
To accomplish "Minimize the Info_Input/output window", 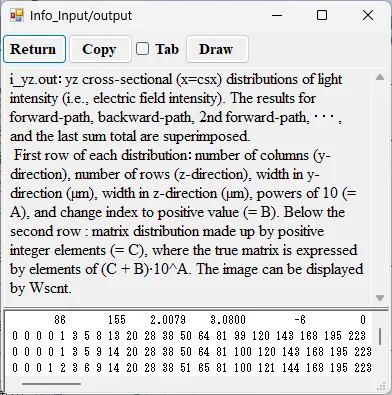I will click(277, 15).
